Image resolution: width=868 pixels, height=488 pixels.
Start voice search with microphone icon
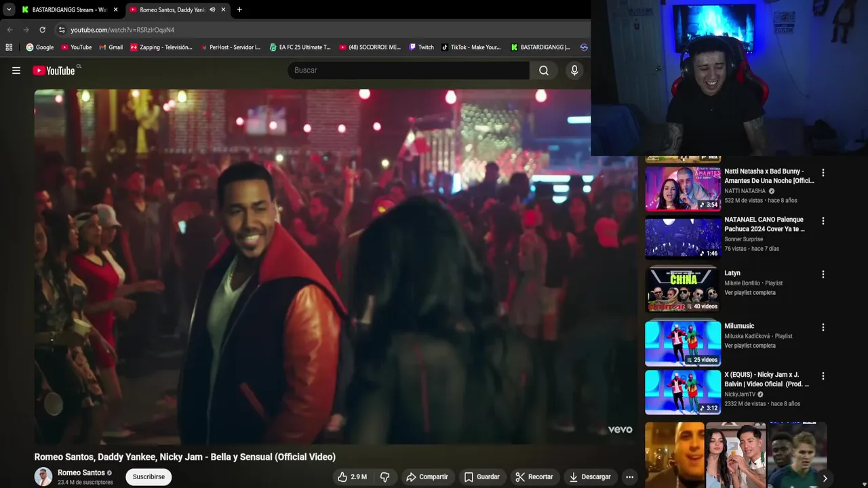pyautogui.click(x=574, y=70)
